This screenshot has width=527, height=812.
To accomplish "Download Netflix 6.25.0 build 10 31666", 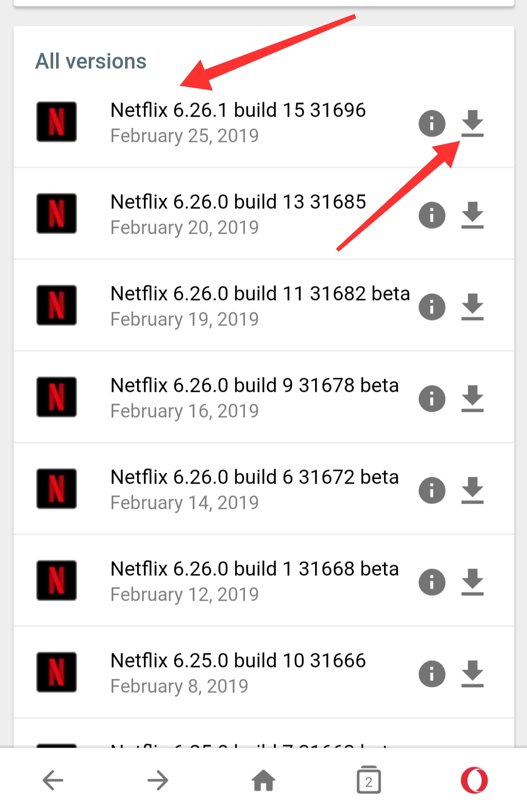I will click(x=472, y=673).
